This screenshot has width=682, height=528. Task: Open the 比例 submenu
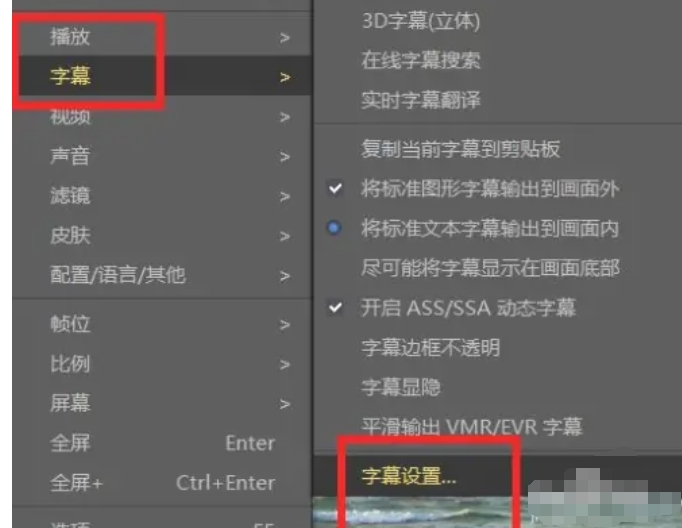click(162, 364)
